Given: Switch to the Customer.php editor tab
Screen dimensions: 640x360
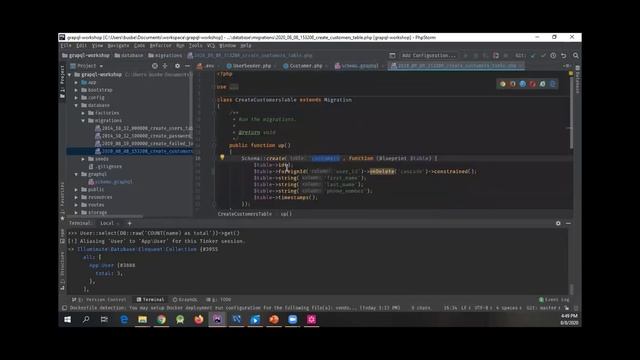Looking at the screenshot, I should [303, 66].
